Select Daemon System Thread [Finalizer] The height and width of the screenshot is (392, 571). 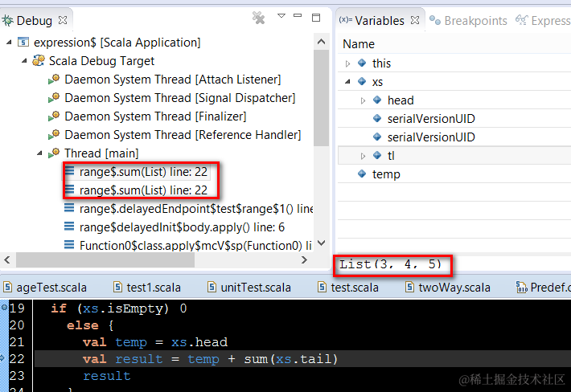[155, 116]
